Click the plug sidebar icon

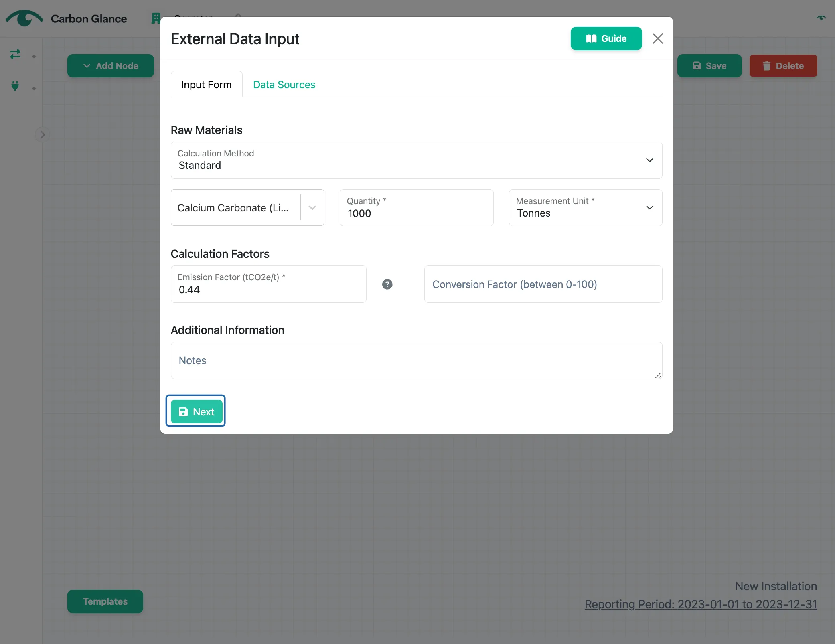pyautogui.click(x=15, y=86)
